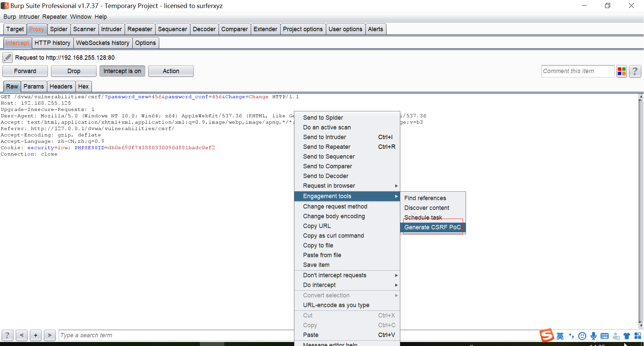Click the search term input field
This screenshot has height=346, width=644.
pyautogui.click(x=176, y=335)
